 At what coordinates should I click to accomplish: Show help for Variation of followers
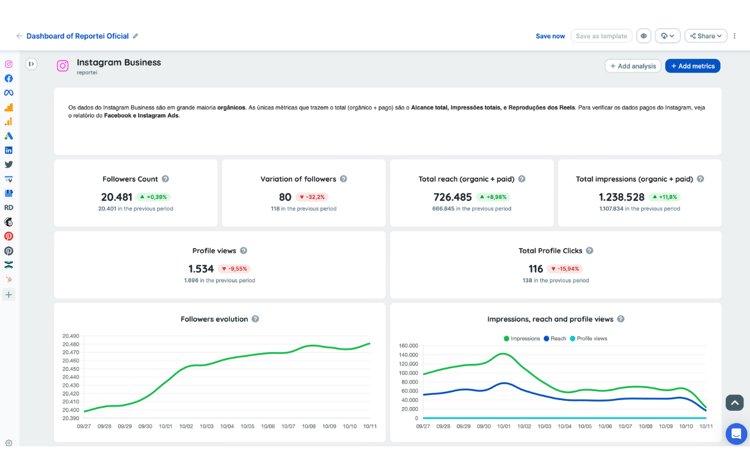[343, 179]
